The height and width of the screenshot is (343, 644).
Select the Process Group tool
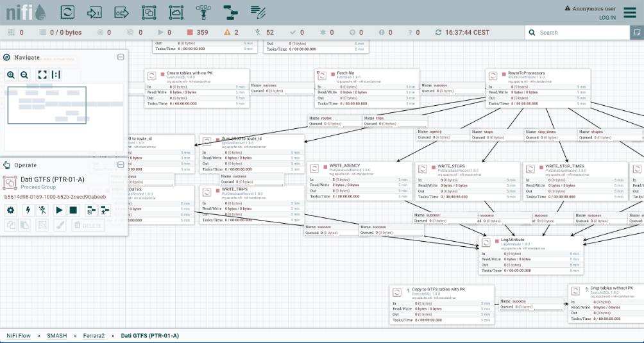pyautogui.click(x=149, y=12)
